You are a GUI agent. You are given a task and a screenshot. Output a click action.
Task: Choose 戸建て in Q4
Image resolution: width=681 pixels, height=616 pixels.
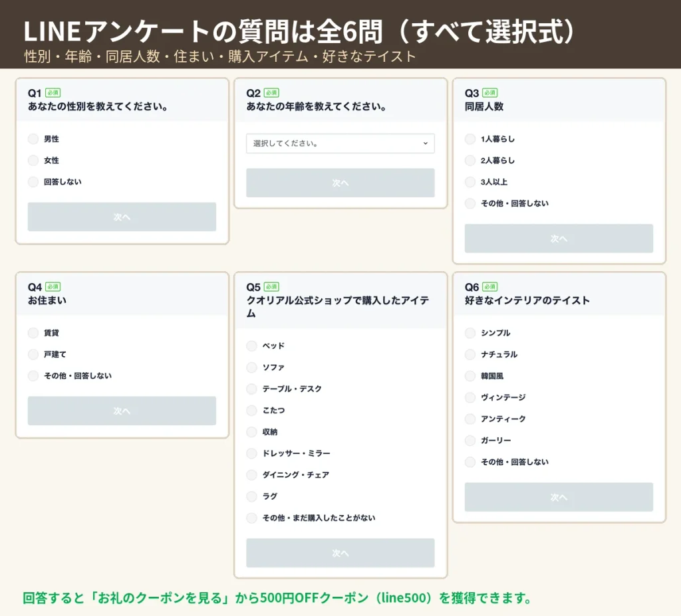(33, 354)
